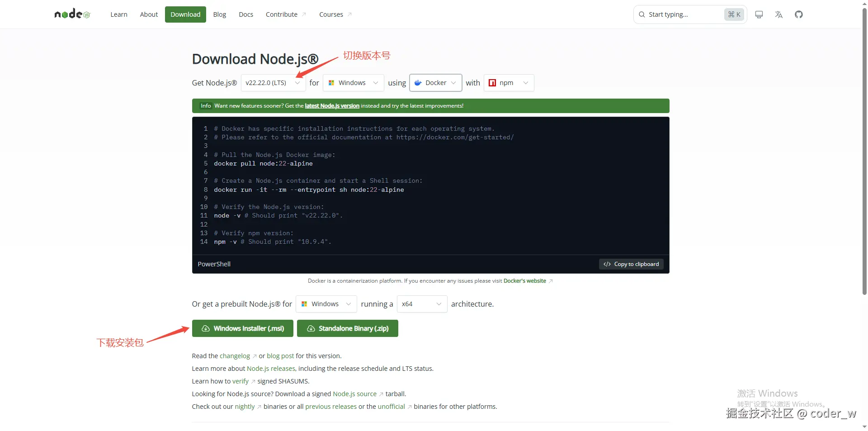Open the Docs nav item
Image resolution: width=868 pixels, height=431 pixels.
(x=246, y=14)
